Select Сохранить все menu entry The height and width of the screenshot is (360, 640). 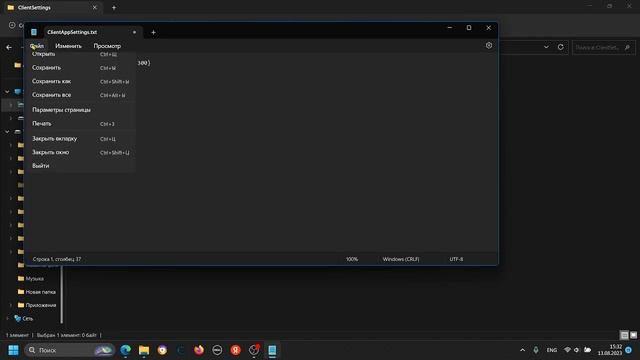click(x=81, y=95)
